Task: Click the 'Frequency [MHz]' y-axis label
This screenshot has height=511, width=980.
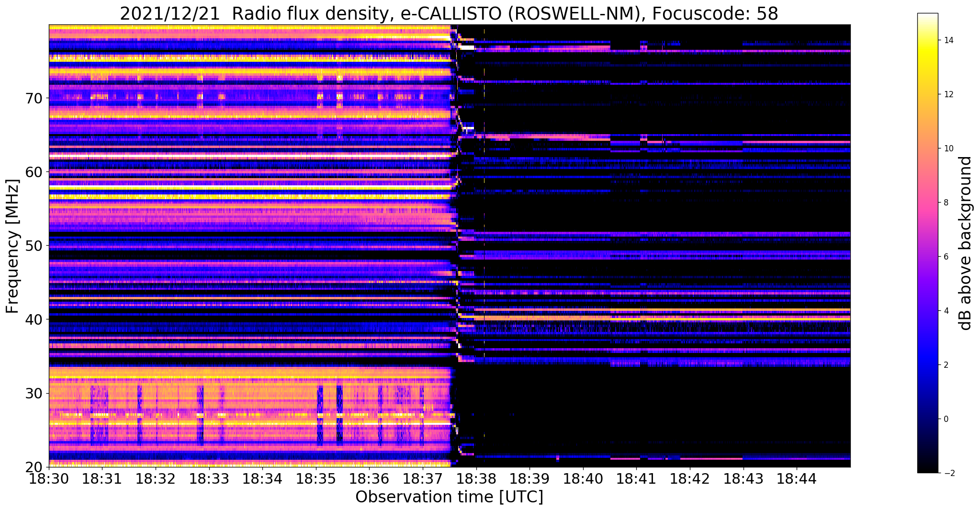Action: pyautogui.click(x=13, y=246)
